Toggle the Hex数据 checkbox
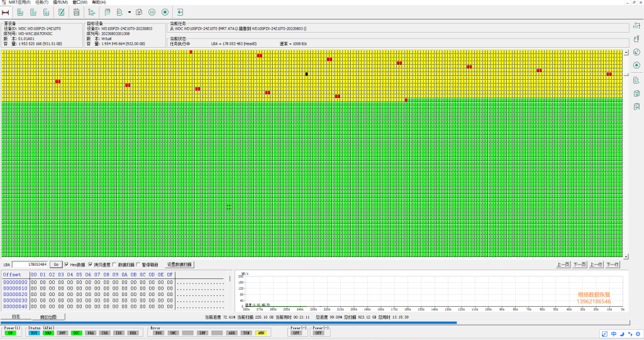This screenshot has width=644, height=340. (67, 265)
